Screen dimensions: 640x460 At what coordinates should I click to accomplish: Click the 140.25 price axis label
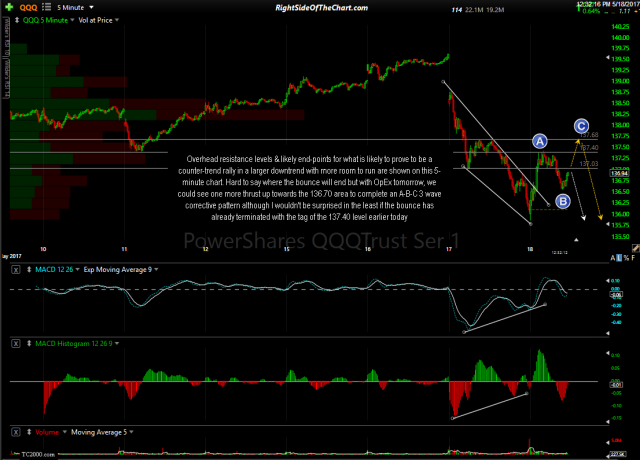click(x=620, y=27)
